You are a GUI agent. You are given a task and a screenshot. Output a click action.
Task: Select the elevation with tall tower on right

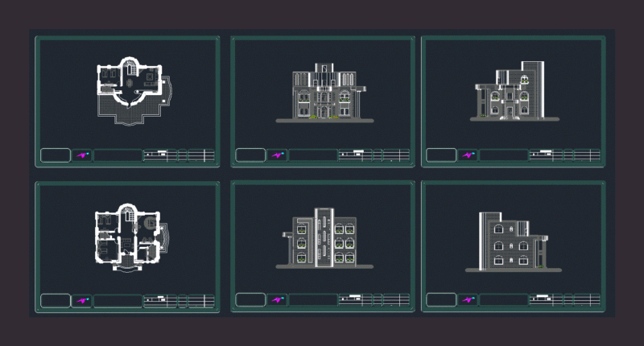click(514, 91)
